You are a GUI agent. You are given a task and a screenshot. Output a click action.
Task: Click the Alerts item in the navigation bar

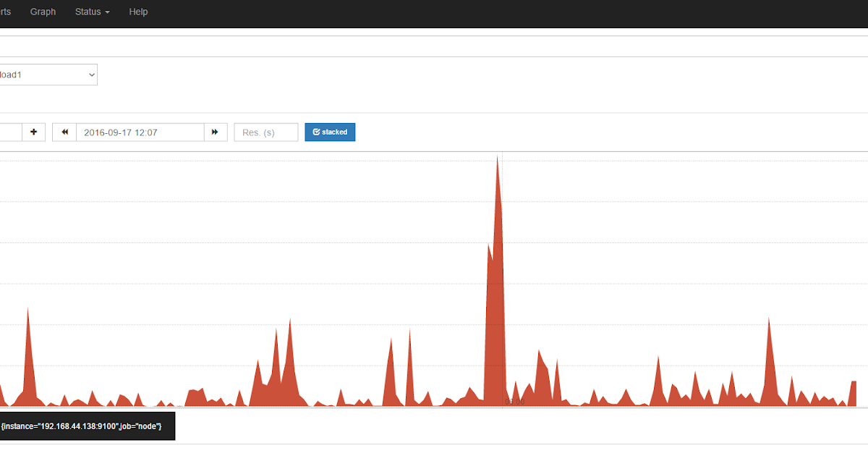[x=4, y=12]
